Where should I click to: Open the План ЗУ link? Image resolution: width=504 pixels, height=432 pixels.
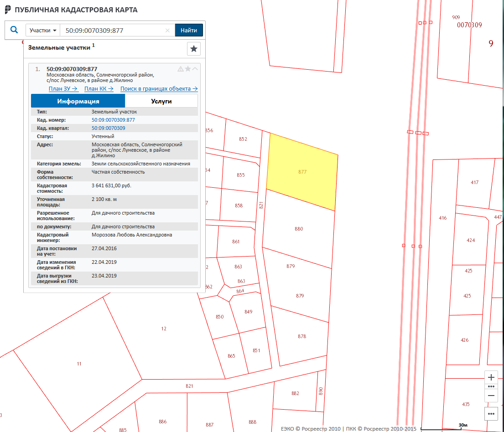point(63,89)
